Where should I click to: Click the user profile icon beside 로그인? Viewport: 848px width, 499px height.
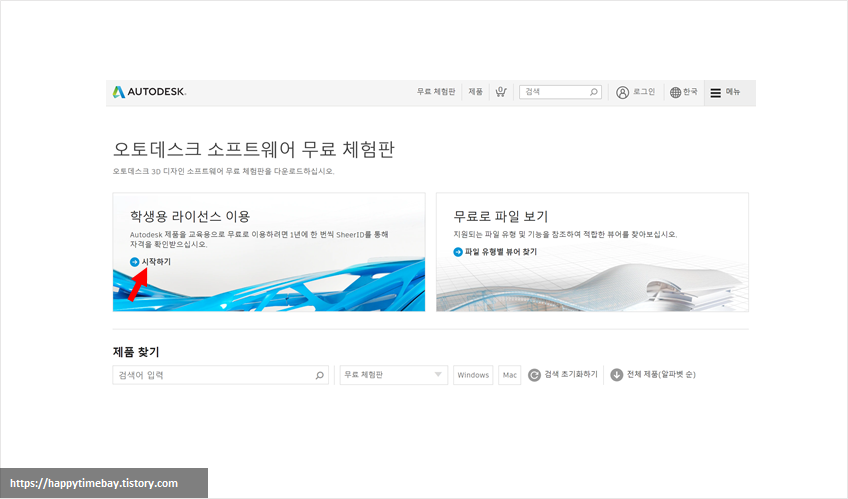coord(622,92)
